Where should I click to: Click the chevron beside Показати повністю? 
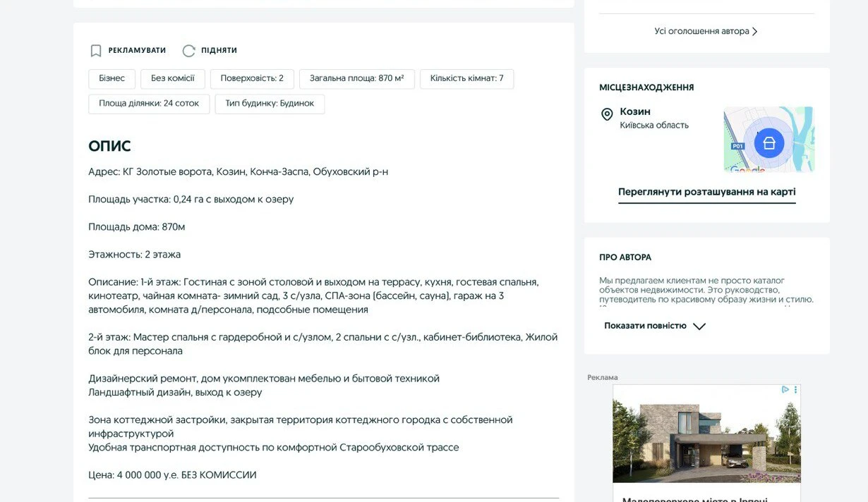point(699,326)
